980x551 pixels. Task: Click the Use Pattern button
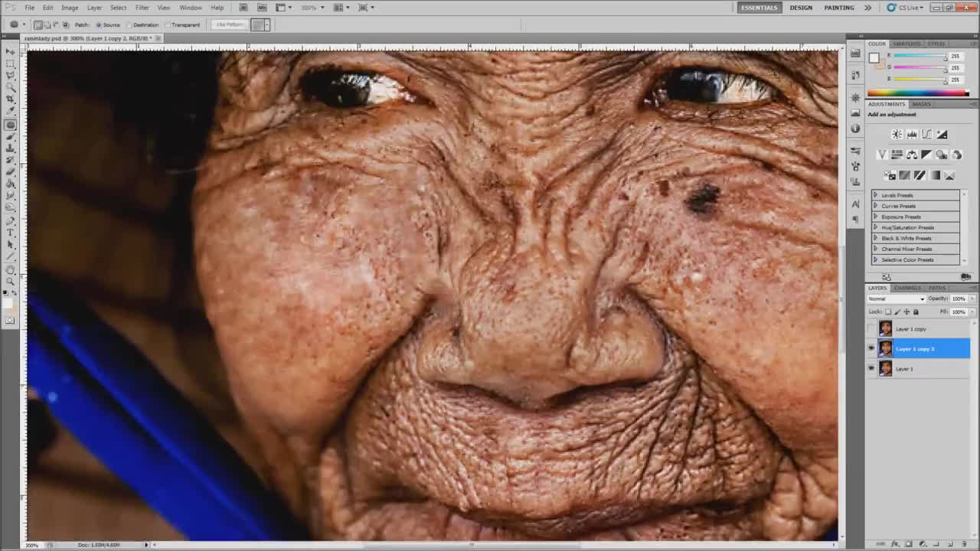tap(230, 24)
